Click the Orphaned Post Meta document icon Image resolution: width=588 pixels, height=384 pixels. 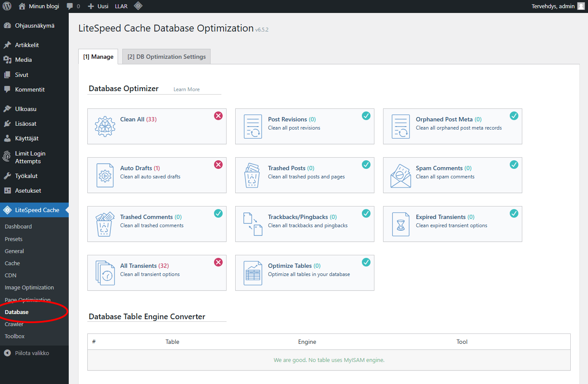coord(401,127)
